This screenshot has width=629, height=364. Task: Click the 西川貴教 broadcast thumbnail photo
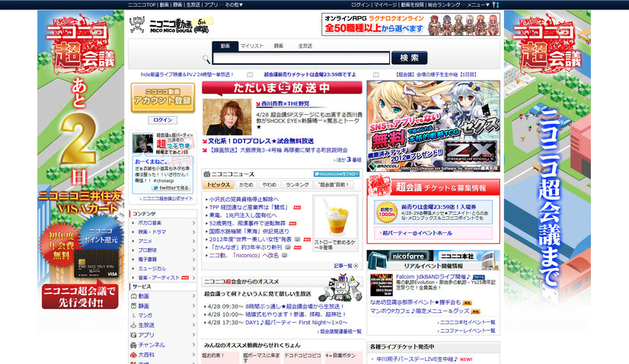coord(227,117)
